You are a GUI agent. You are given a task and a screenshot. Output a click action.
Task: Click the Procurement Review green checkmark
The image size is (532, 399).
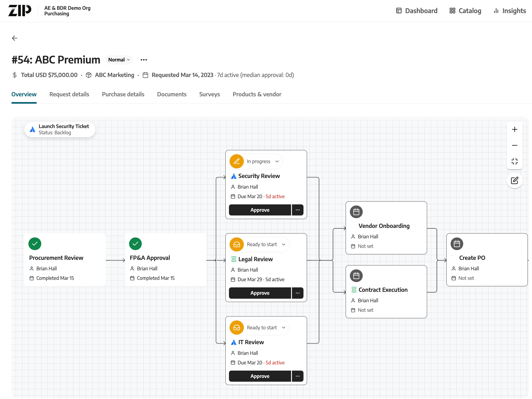click(x=35, y=244)
